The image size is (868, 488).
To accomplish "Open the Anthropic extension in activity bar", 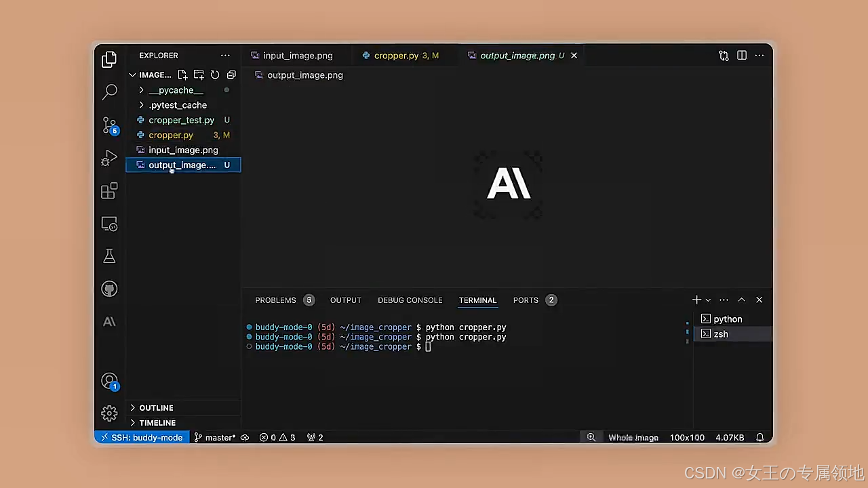I will pyautogui.click(x=109, y=322).
